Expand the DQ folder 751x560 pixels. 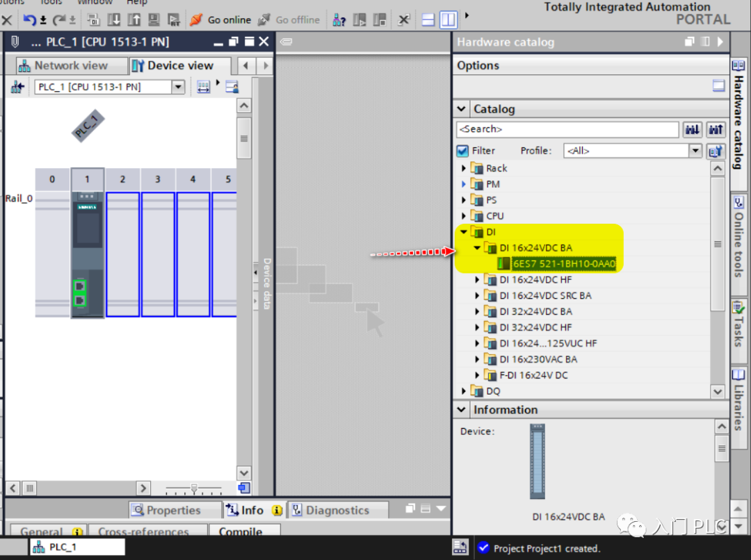click(464, 391)
